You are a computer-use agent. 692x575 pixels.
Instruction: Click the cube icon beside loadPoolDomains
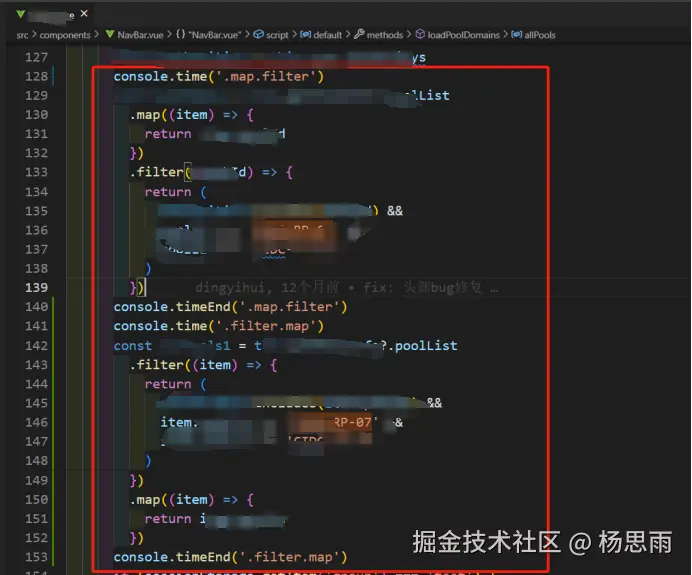[420, 34]
